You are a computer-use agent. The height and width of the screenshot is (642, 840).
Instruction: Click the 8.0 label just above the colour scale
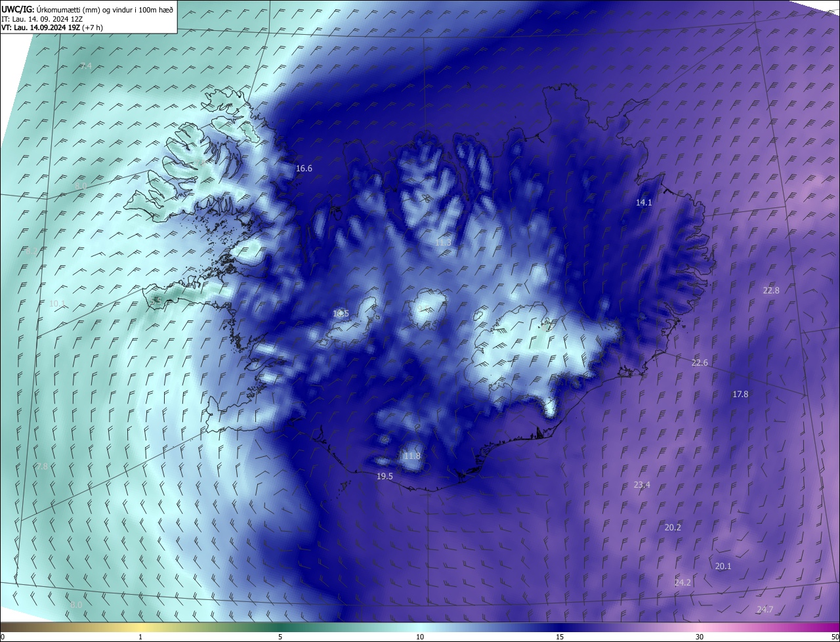(x=77, y=605)
